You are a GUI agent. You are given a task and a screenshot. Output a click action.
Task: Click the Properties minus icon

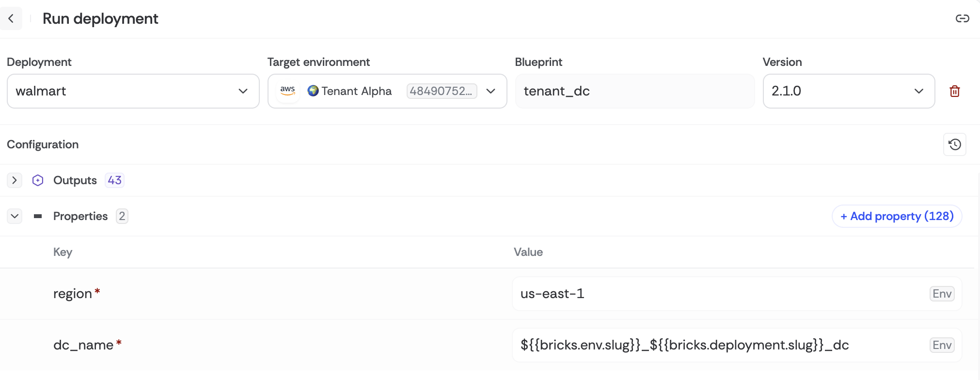coord(38,216)
